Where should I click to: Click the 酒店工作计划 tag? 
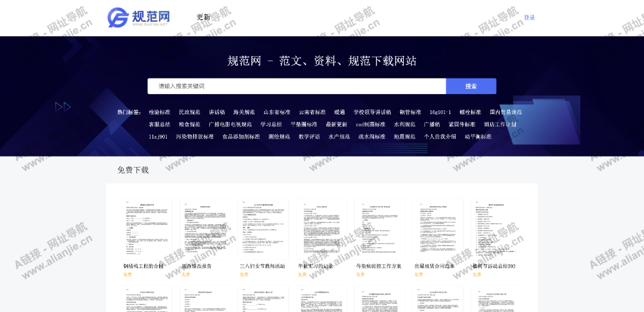pos(500,124)
